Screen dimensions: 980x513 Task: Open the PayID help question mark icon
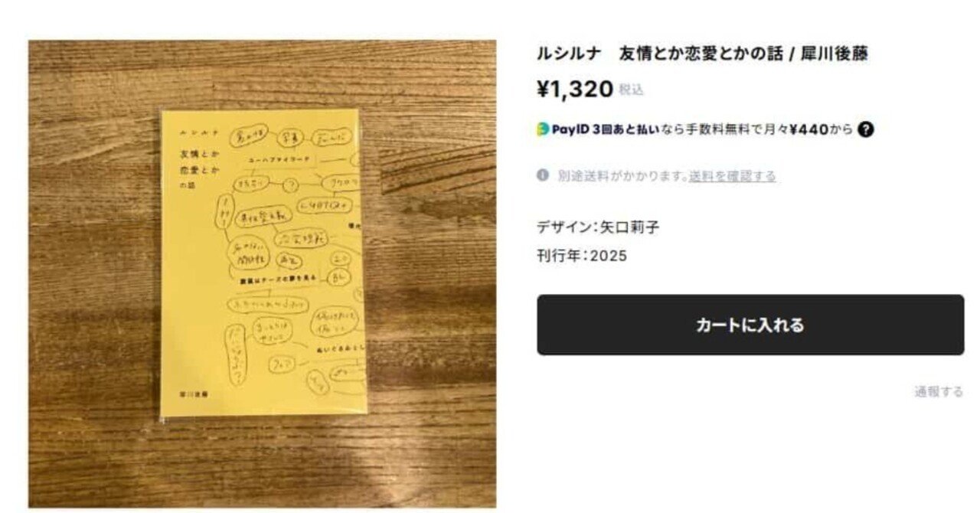(866, 129)
